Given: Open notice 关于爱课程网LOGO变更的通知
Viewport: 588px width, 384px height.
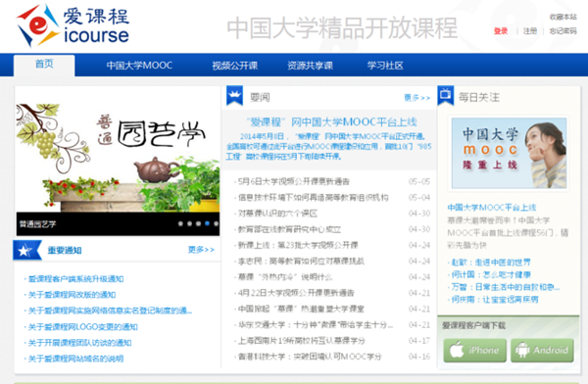Looking at the screenshot, I should [83, 327].
